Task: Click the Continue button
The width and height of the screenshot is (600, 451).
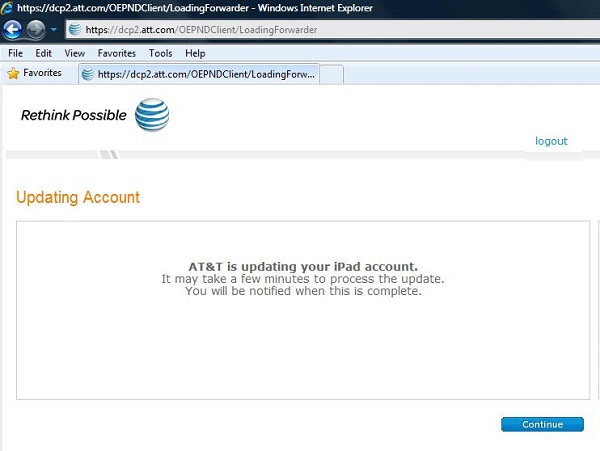Action: tap(542, 424)
